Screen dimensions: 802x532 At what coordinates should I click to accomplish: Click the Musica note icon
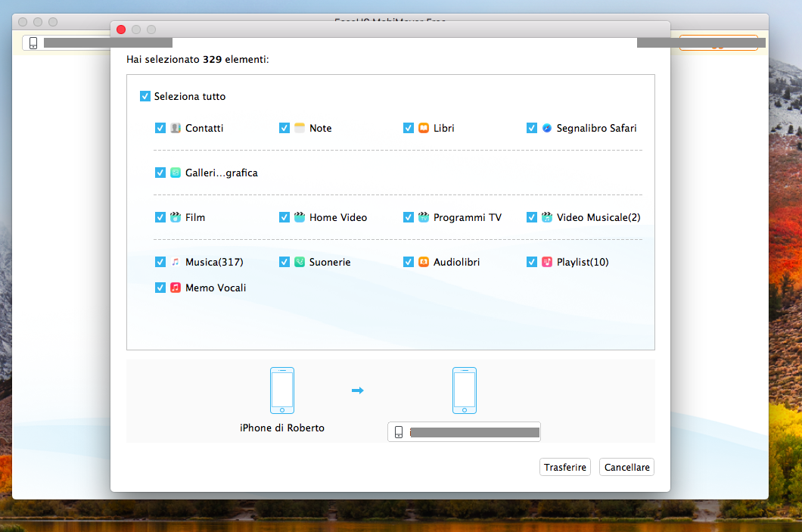(176, 262)
